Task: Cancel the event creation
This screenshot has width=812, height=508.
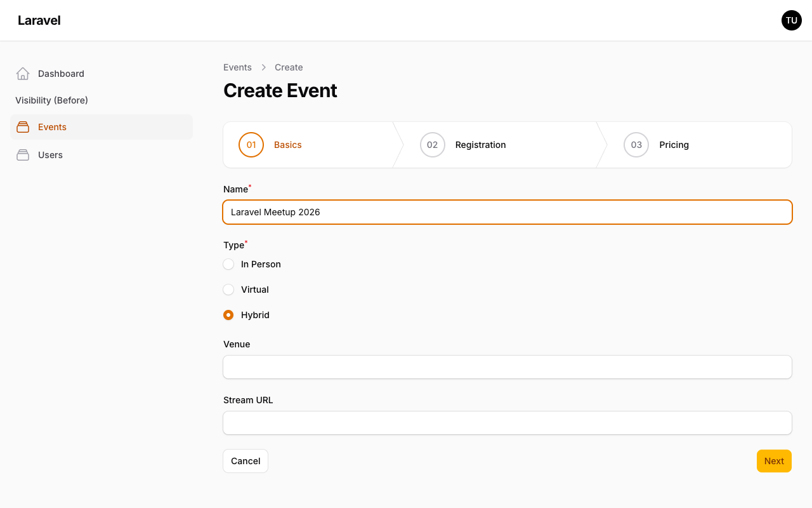Action: [x=246, y=460]
